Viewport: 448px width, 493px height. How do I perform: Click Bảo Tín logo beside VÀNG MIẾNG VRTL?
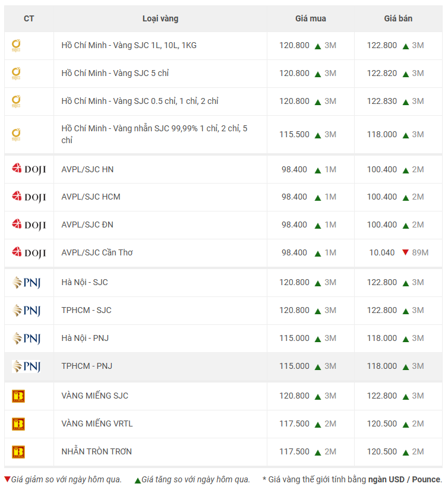(18, 424)
